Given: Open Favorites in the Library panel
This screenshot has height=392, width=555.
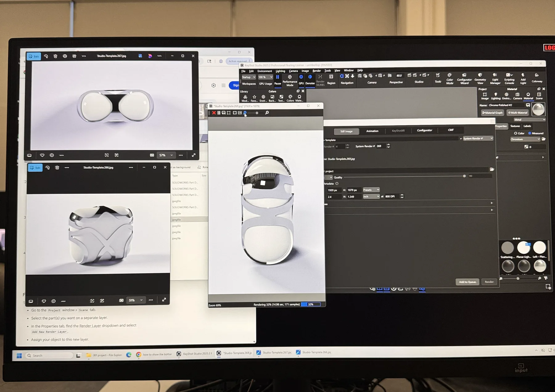Looking at the screenshot, I should tap(254, 98).
